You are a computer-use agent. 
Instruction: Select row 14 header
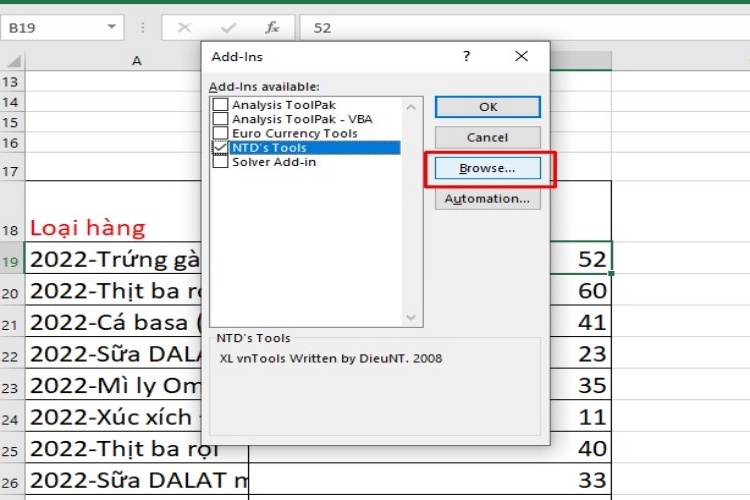(11, 102)
